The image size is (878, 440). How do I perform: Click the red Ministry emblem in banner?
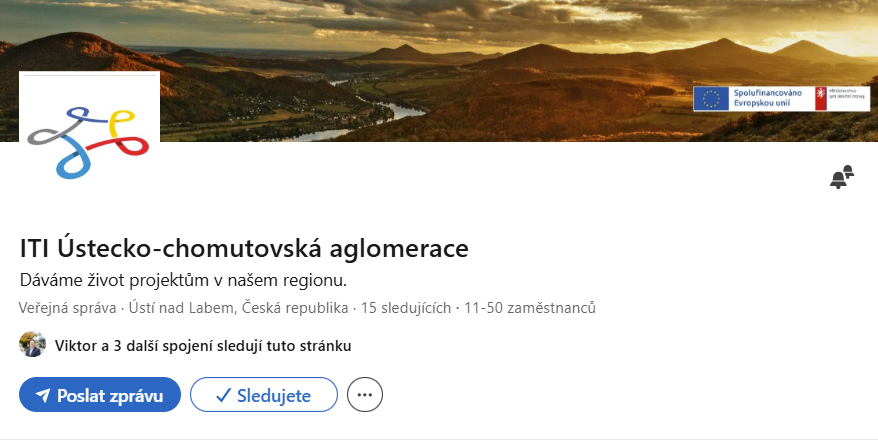(x=821, y=99)
